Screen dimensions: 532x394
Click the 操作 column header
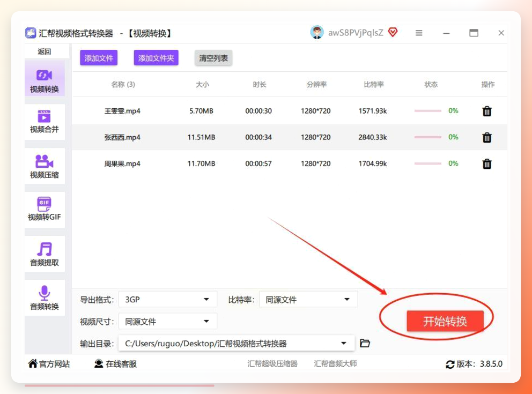click(488, 85)
